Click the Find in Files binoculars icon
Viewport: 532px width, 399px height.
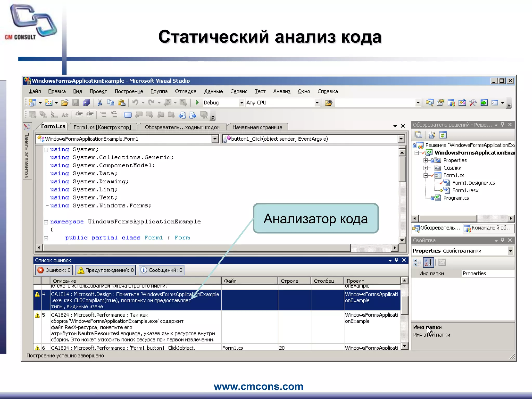click(x=329, y=103)
